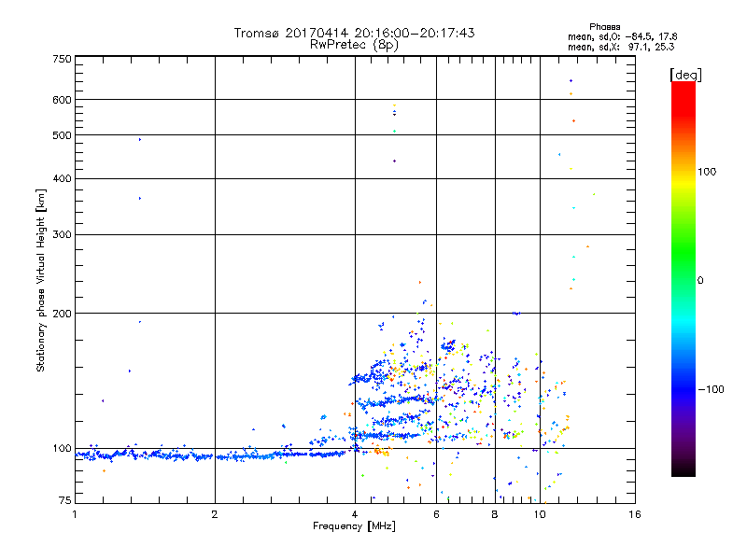Click the phase colorbar gradient
Viewport: 747px width, 560px height.
684,278
